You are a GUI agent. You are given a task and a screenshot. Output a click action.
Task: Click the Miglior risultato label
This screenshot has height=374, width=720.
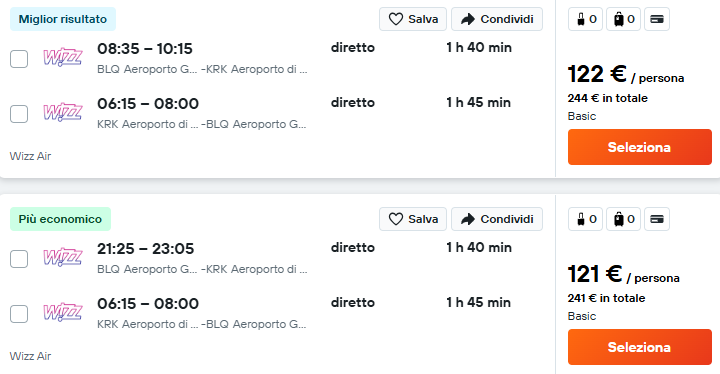[63, 19]
